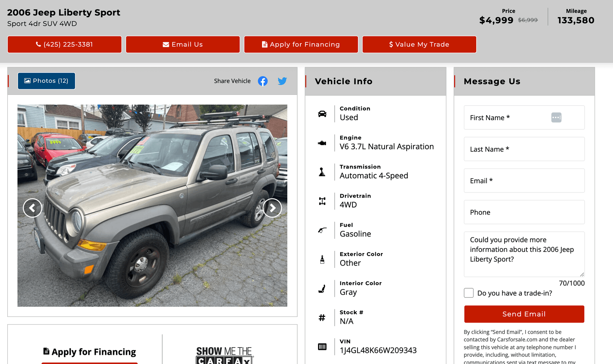This screenshot has width=613, height=364.
Task: Click the Exterior Color paint icon
Action: (322, 259)
